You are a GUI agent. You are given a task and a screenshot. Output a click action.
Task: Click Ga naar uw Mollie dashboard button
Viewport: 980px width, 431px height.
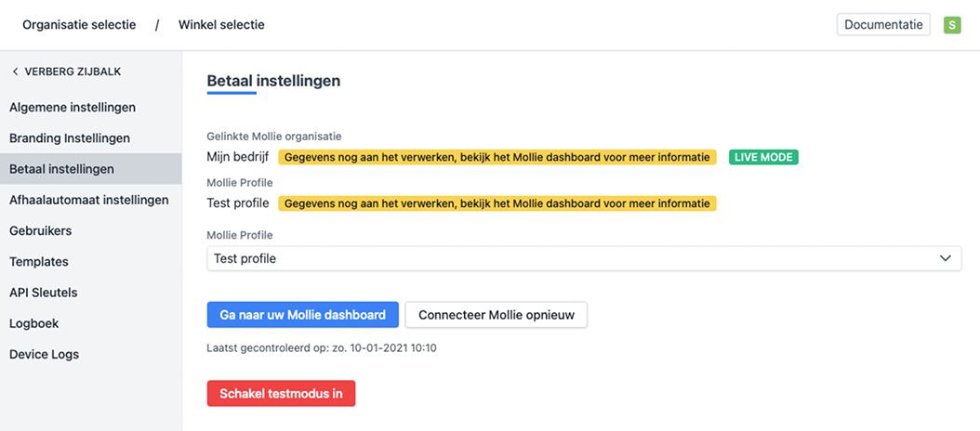click(302, 315)
